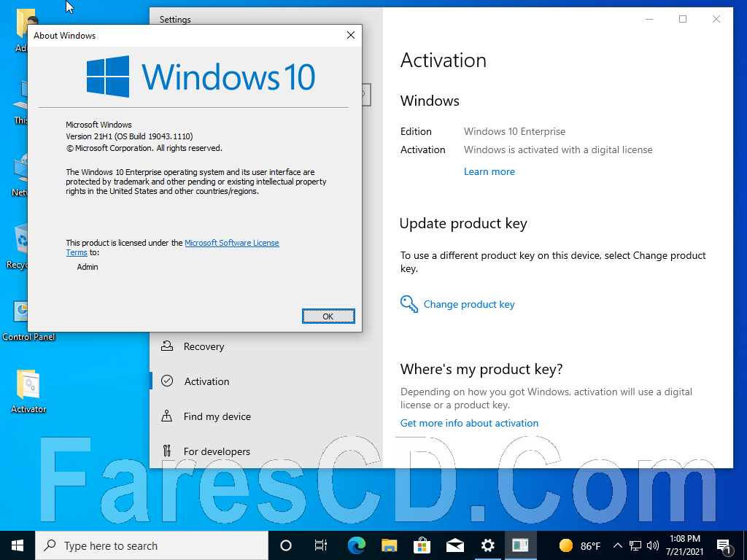Open the volume control in system tray
This screenshot has height=560, width=747.
653,545
